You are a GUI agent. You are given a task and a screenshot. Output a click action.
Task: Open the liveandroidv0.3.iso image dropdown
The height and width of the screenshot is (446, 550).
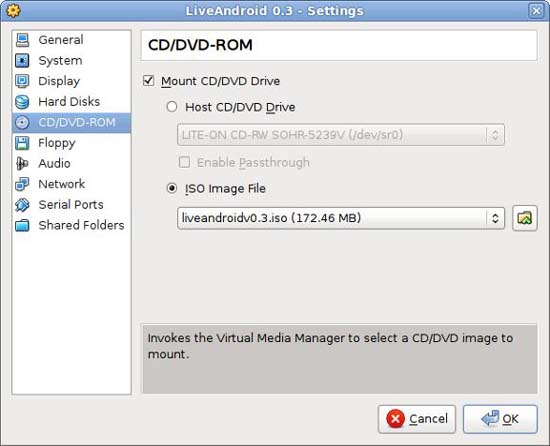341,218
